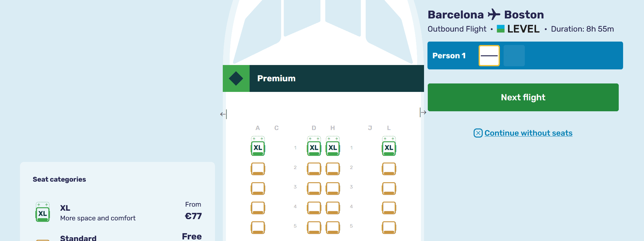The height and width of the screenshot is (241, 644).
Task: Pick XL seat 1L
Action: 389,148
